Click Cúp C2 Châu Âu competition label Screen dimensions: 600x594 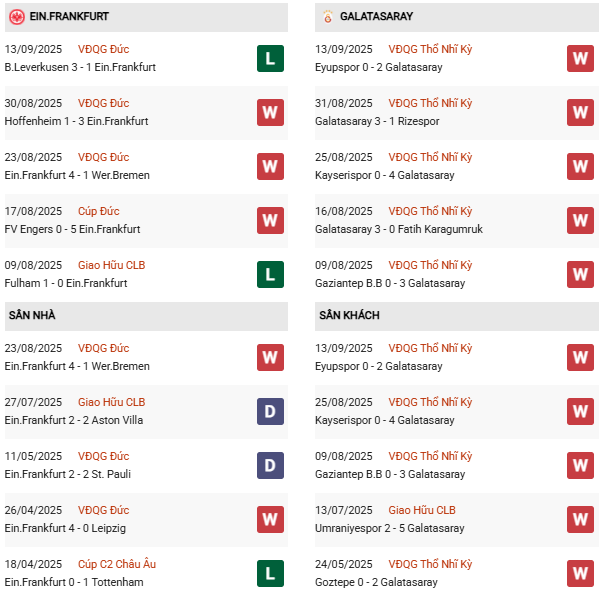[x=118, y=564]
